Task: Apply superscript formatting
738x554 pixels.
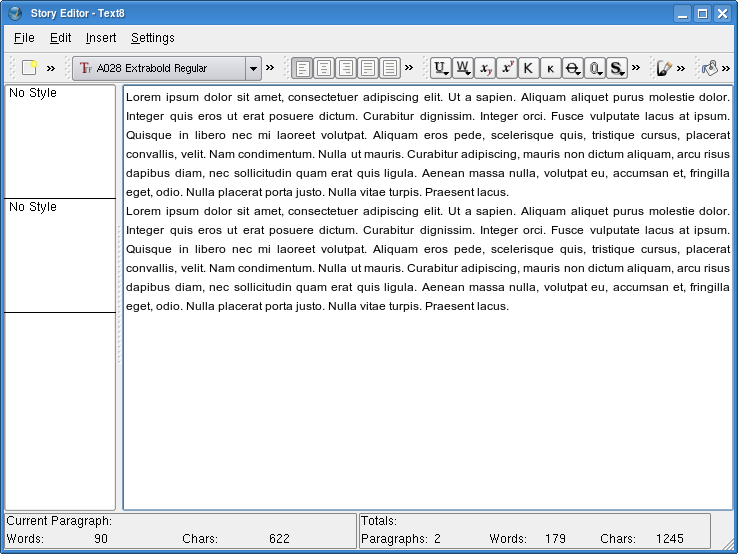Action: [x=507, y=68]
